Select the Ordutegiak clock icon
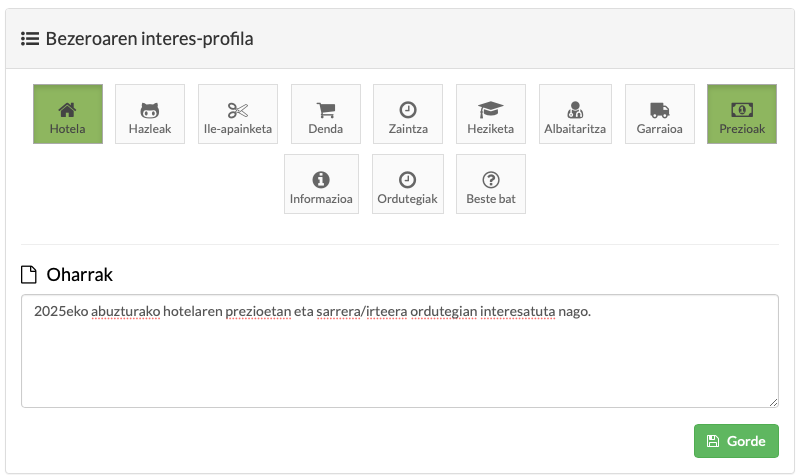Viewport: 804px width, 475px height. pos(407,180)
